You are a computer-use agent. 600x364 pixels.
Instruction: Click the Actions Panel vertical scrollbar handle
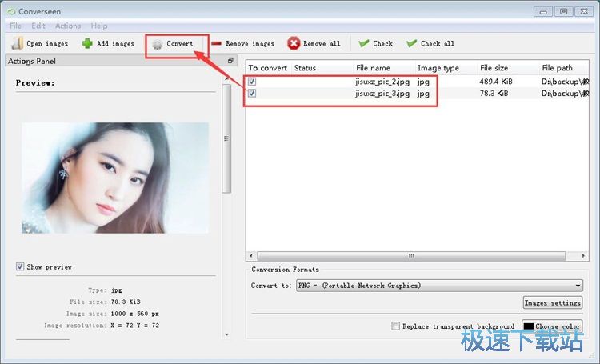(226, 138)
